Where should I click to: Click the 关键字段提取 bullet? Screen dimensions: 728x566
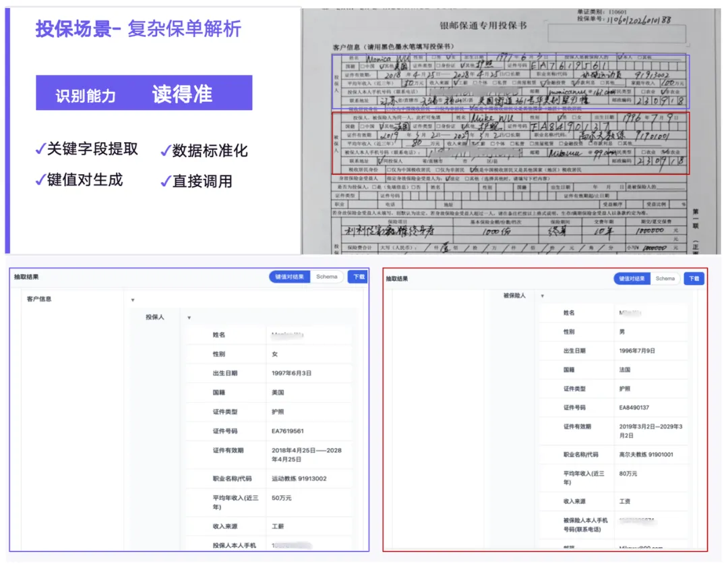click(x=87, y=149)
